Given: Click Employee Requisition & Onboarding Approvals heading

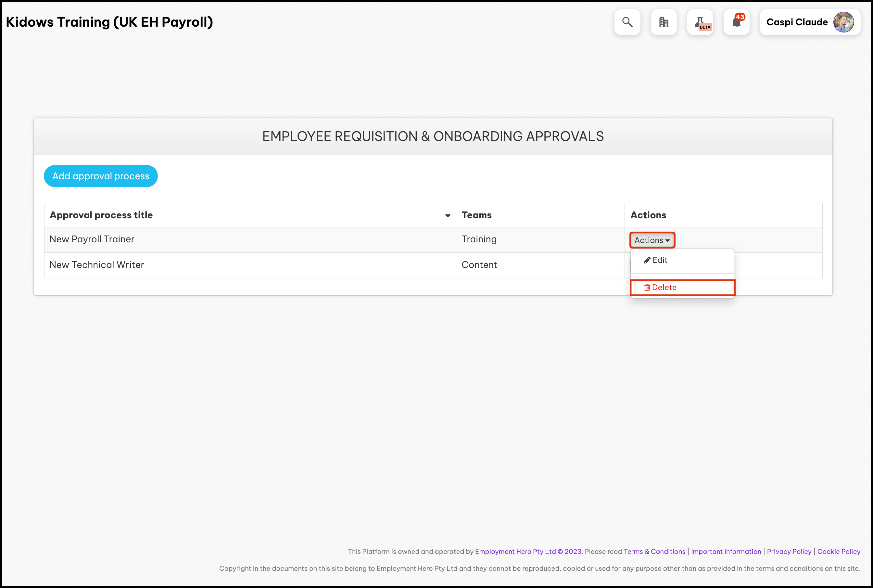Looking at the screenshot, I should pos(433,136).
